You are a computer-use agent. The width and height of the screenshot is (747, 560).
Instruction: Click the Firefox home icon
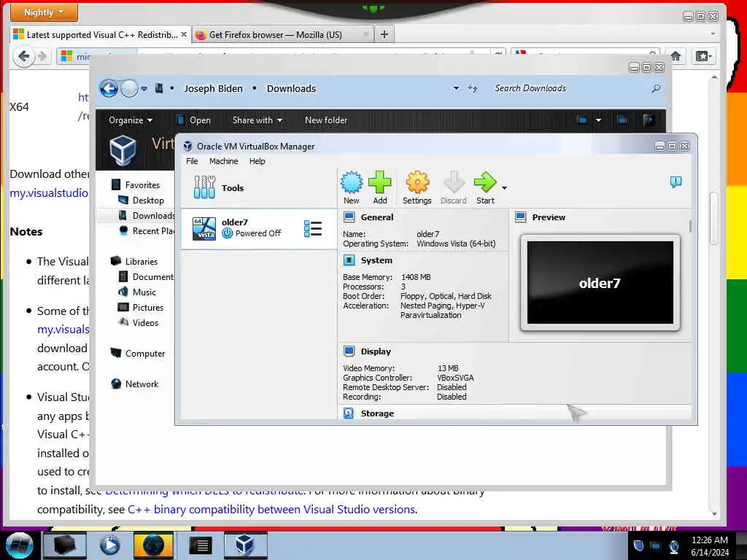(x=676, y=56)
